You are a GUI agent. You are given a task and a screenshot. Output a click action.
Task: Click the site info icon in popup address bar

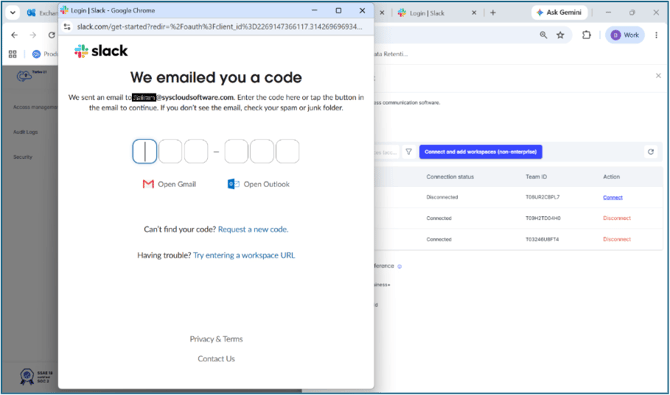click(67, 27)
